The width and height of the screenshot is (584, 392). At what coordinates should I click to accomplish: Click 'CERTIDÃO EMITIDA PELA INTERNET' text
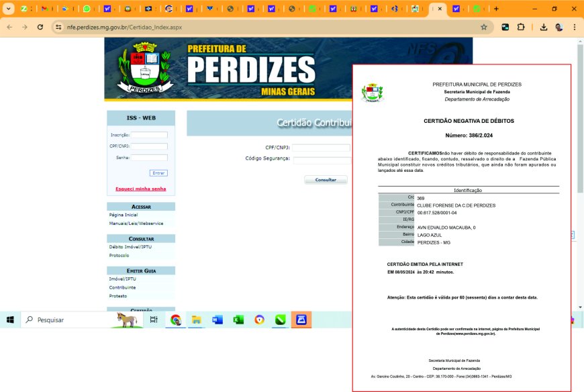(x=425, y=264)
